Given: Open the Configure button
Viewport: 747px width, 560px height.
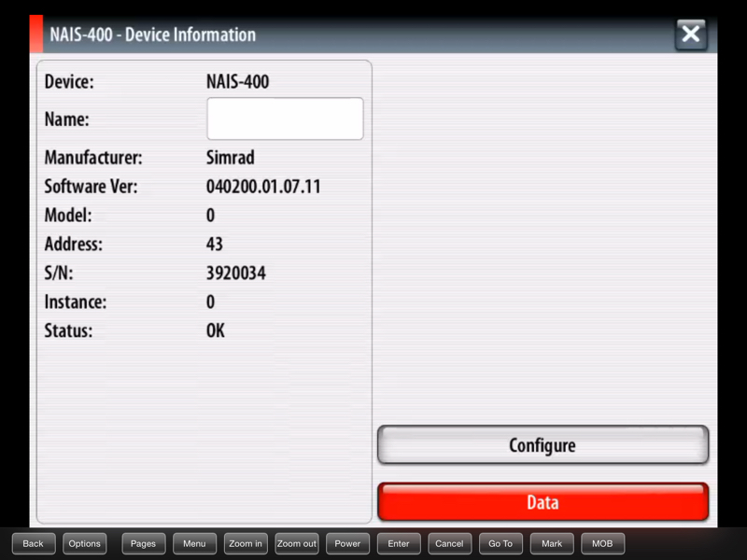Looking at the screenshot, I should tap(543, 445).
